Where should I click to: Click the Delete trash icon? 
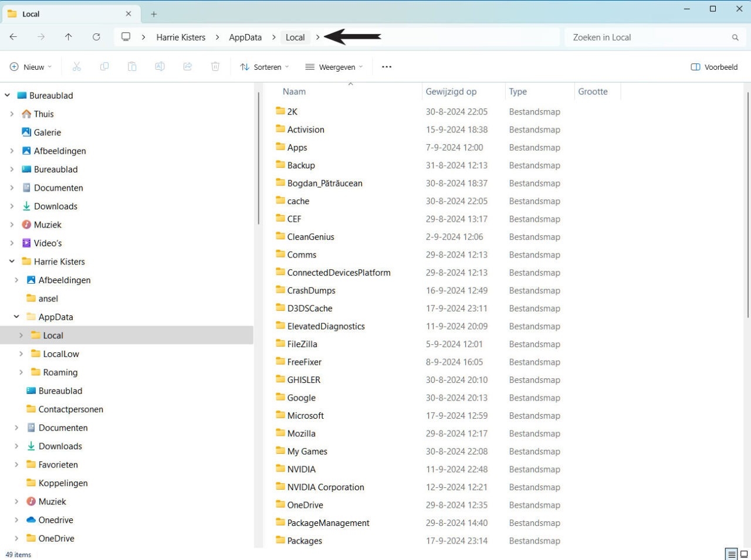215,66
